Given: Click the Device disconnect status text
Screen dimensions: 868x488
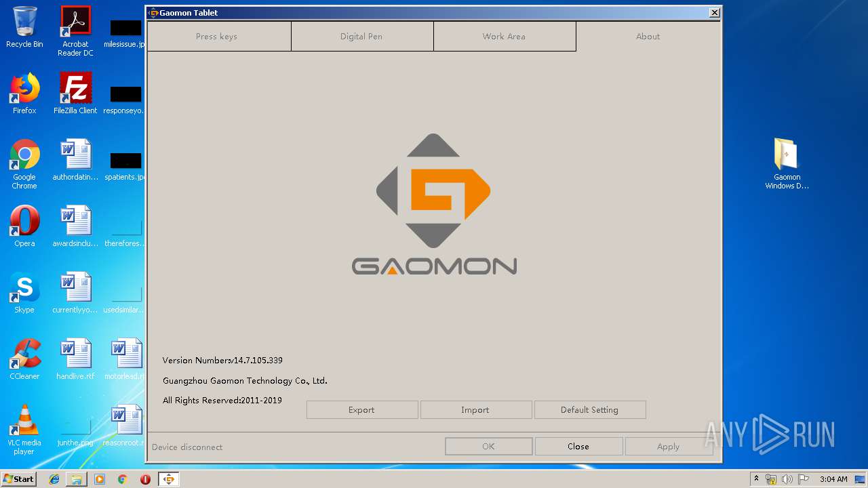Looking at the screenshot, I should click(187, 447).
